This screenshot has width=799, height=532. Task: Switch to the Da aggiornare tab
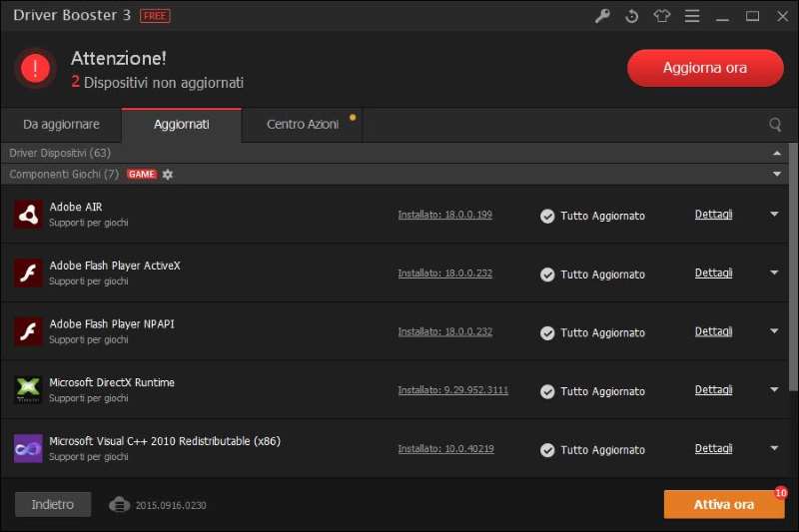tap(61, 125)
